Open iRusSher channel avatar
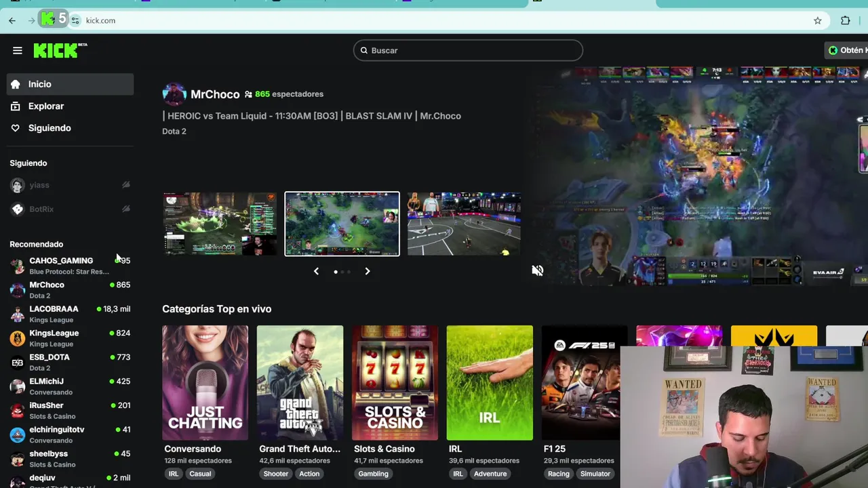 18,411
